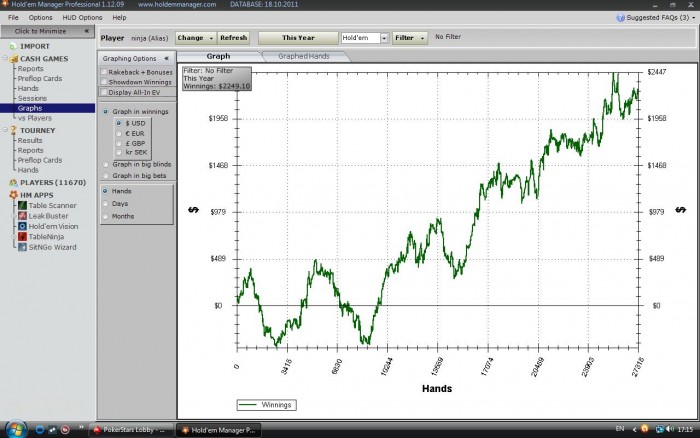Launch Hold'em Vision app icon
Image resolution: width=700 pixels, height=438 pixels.
22,226
